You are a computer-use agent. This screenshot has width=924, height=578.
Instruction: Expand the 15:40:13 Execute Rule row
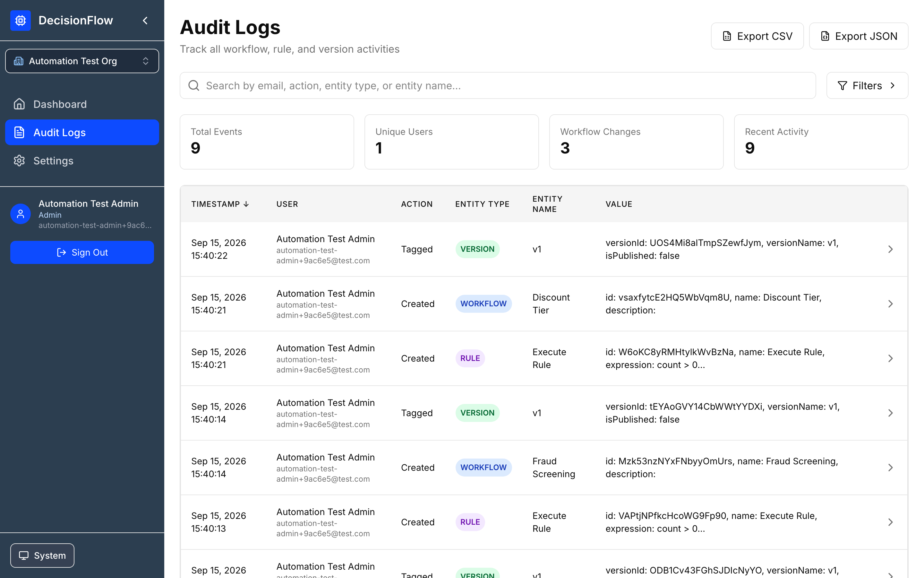(x=890, y=522)
